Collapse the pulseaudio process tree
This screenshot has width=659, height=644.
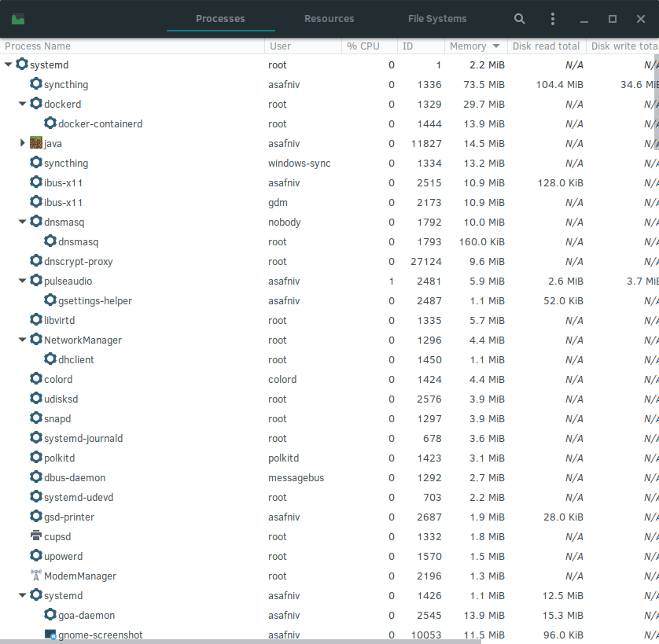22,281
